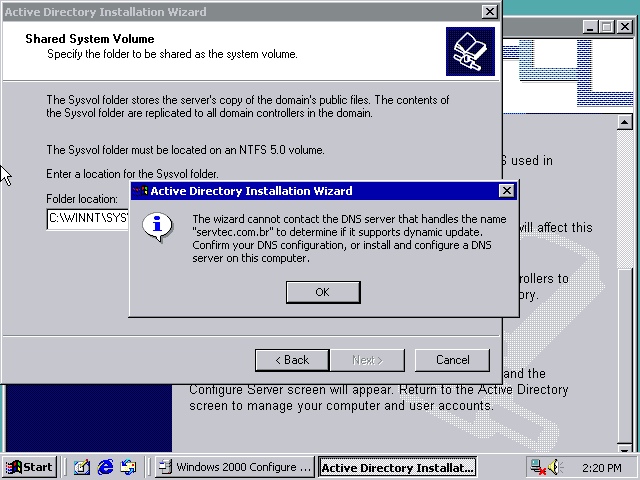Click the 'Shared System Volume' heading
This screenshot has width=640, height=480.
[90, 39]
